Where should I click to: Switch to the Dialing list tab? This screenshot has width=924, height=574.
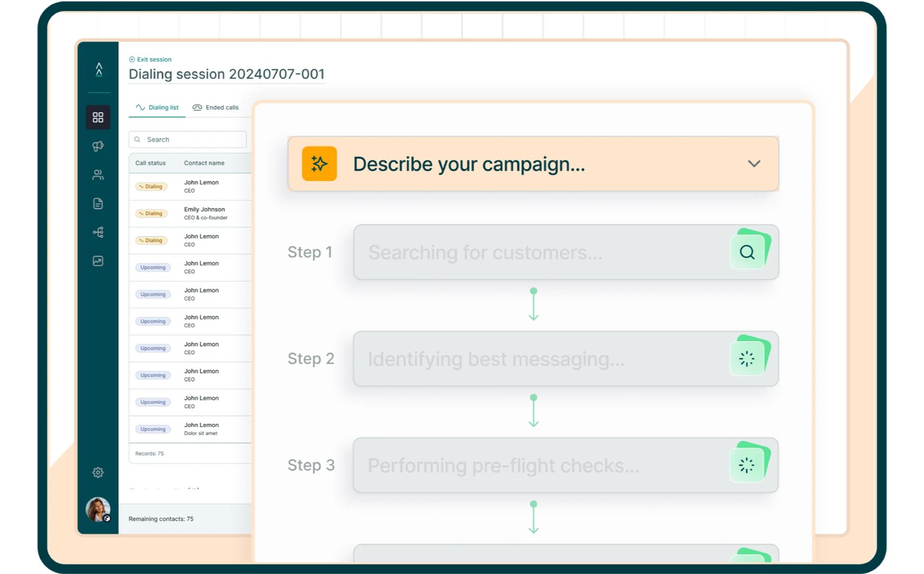coord(157,107)
